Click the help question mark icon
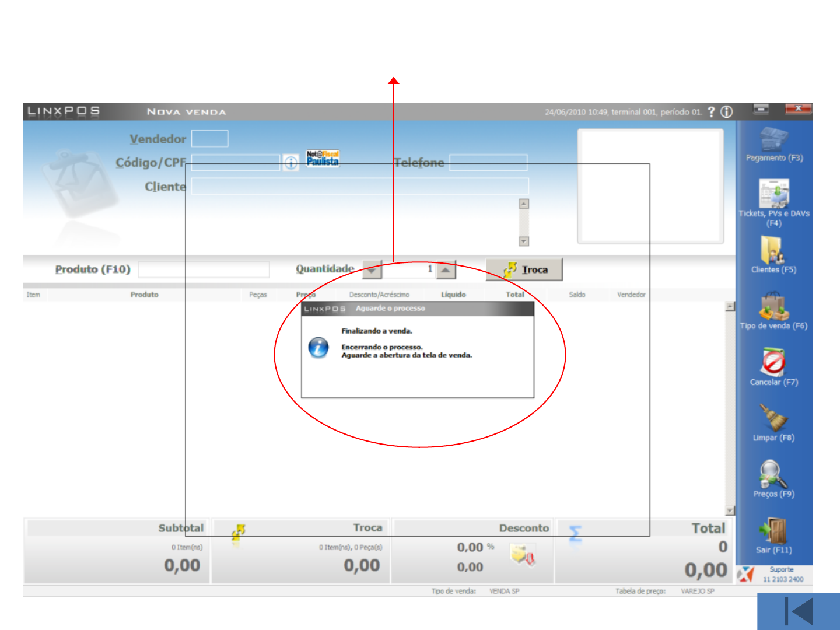840x630 pixels. point(711,112)
